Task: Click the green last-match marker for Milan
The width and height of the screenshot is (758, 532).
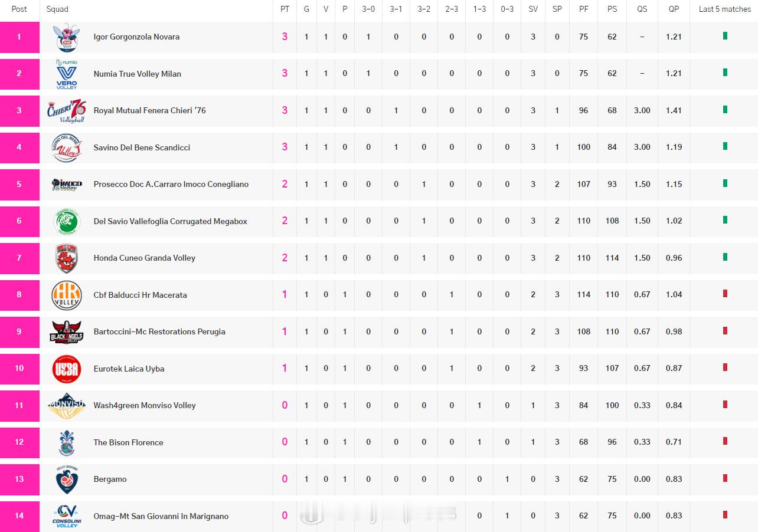Action: (x=725, y=73)
